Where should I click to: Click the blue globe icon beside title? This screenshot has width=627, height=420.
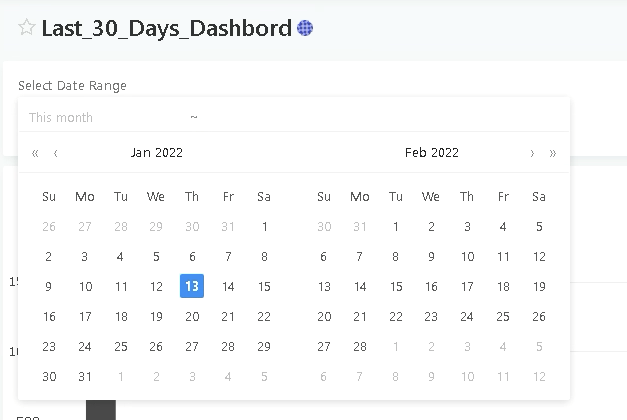(x=305, y=28)
